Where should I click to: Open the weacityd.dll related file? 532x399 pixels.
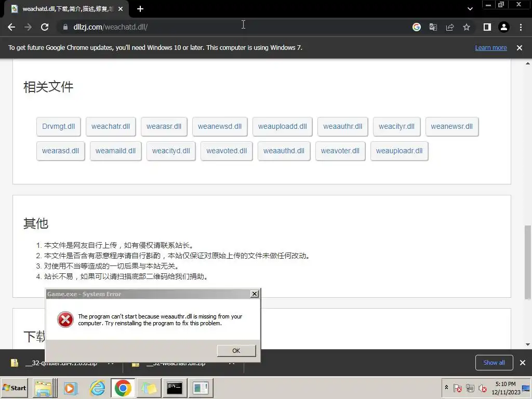pos(171,151)
